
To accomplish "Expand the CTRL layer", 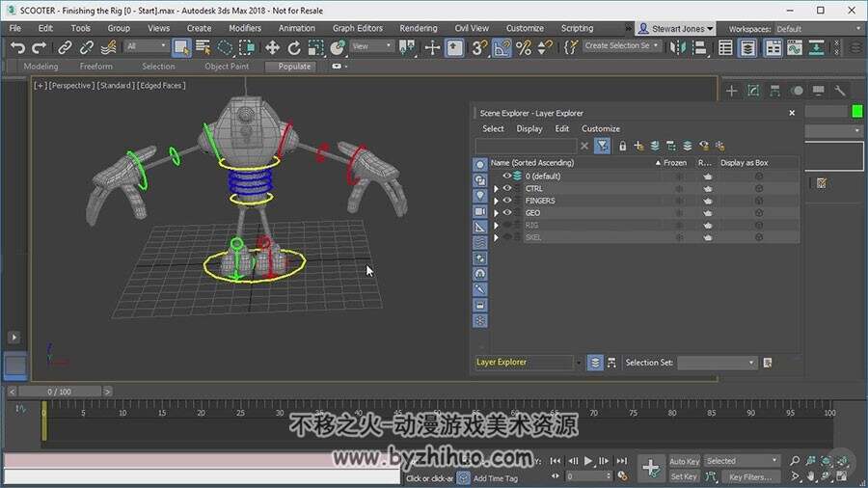I will pyautogui.click(x=496, y=189).
